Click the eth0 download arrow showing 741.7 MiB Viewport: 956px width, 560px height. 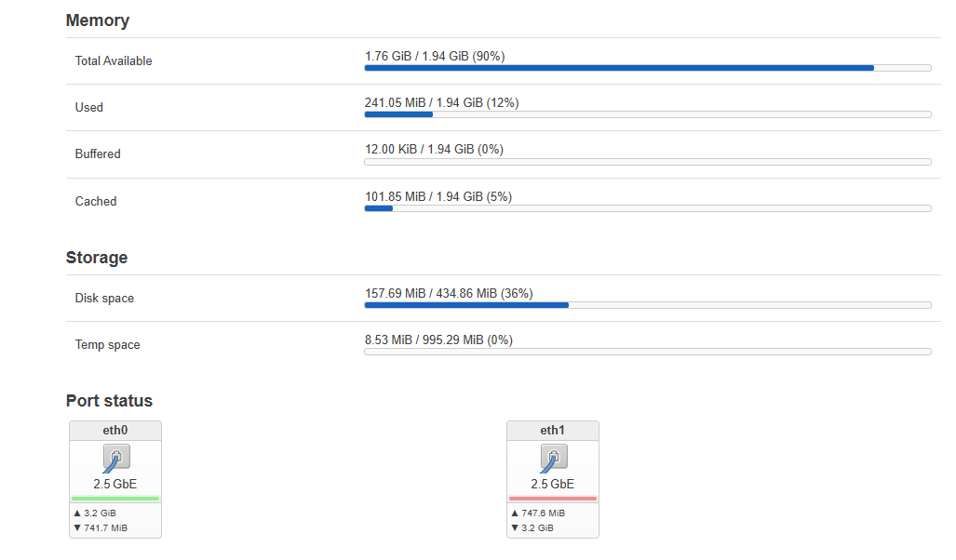(x=77, y=527)
